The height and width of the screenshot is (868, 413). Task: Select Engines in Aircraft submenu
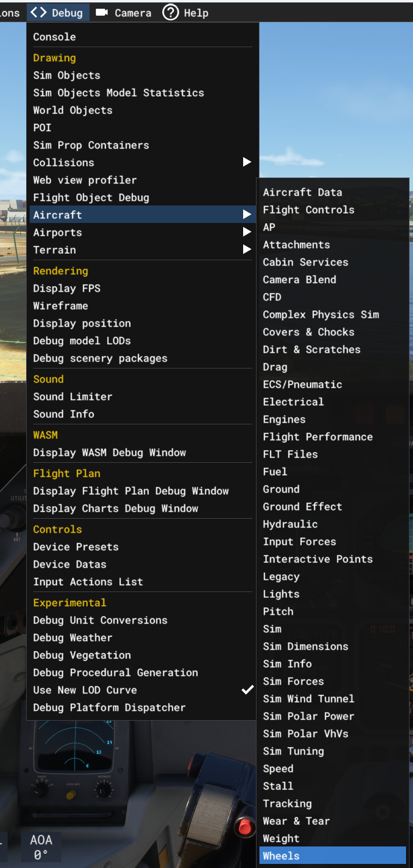(x=284, y=419)
